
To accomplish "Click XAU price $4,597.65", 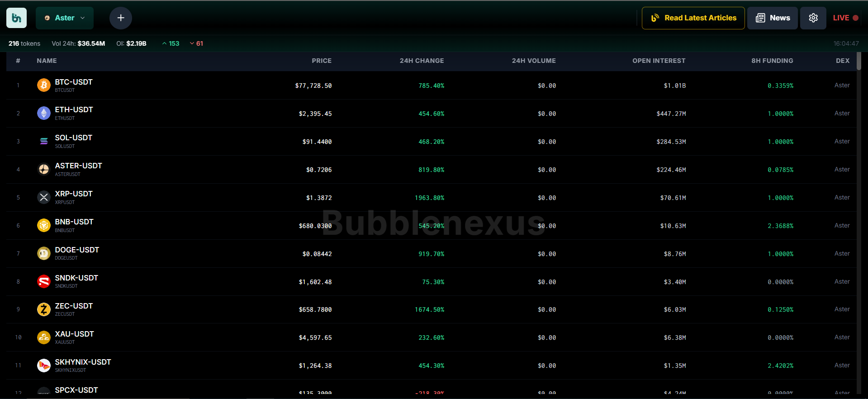I will pos(315,337).
